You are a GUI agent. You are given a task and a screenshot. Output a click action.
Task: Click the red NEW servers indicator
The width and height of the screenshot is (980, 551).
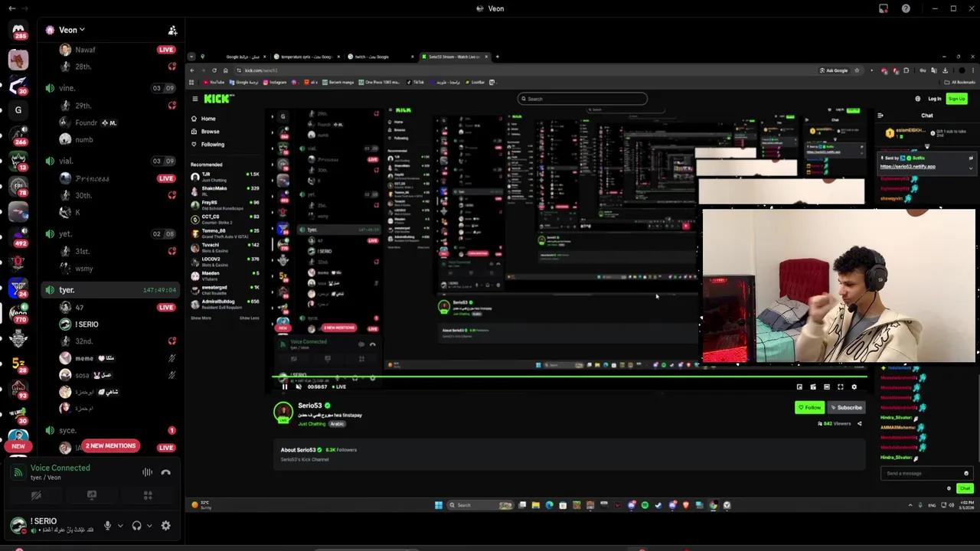tap(18, 446)
